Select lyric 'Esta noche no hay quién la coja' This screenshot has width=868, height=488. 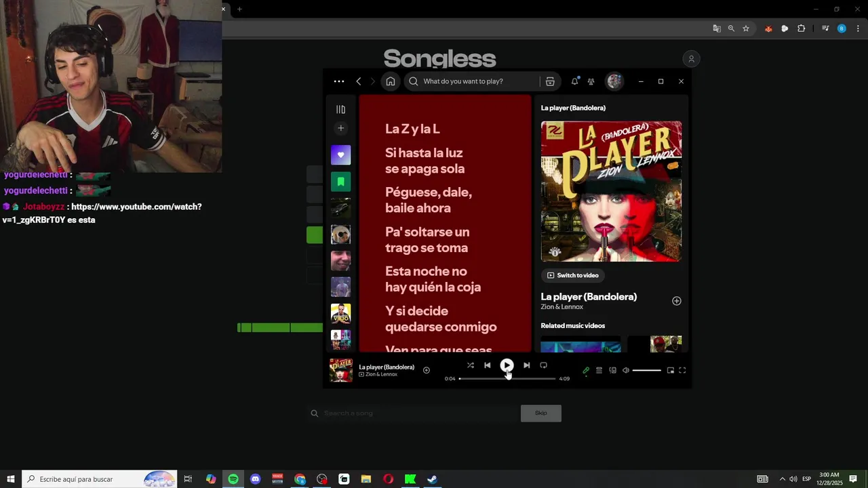coord(433,279)
